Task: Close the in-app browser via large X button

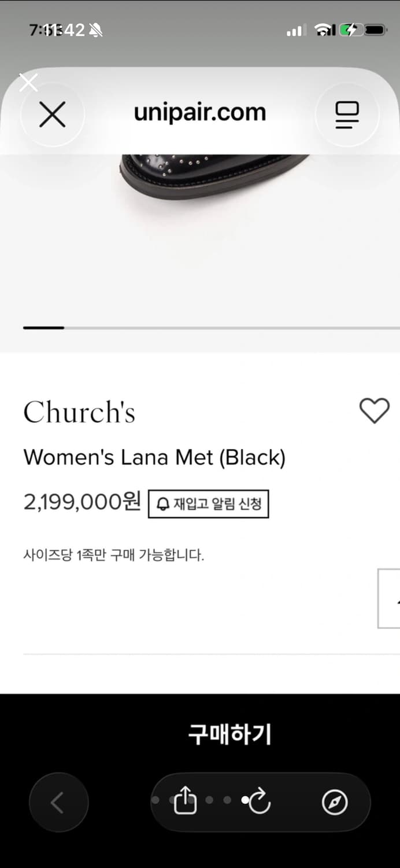Action: 52,114
